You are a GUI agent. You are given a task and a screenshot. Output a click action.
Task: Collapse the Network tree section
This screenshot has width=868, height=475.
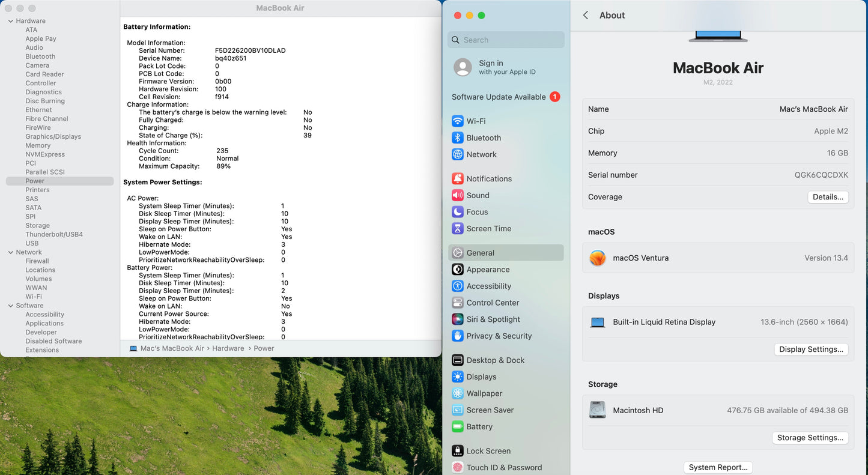point(10,252)
